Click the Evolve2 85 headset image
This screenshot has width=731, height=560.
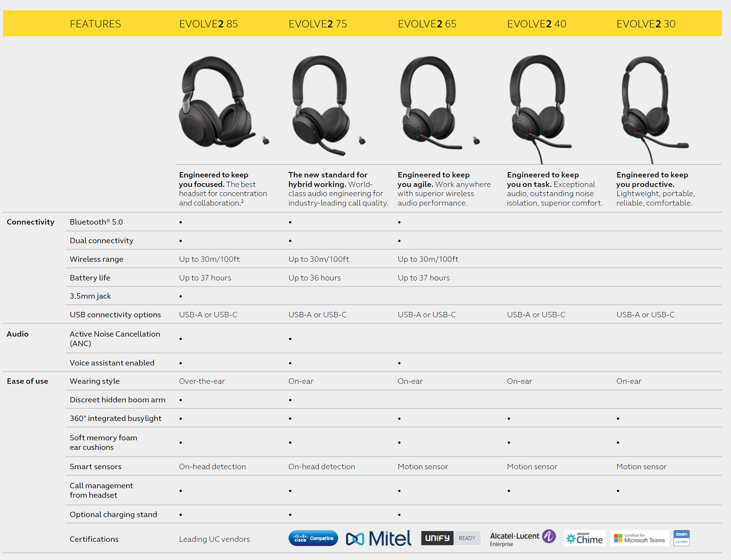(217, 101)
